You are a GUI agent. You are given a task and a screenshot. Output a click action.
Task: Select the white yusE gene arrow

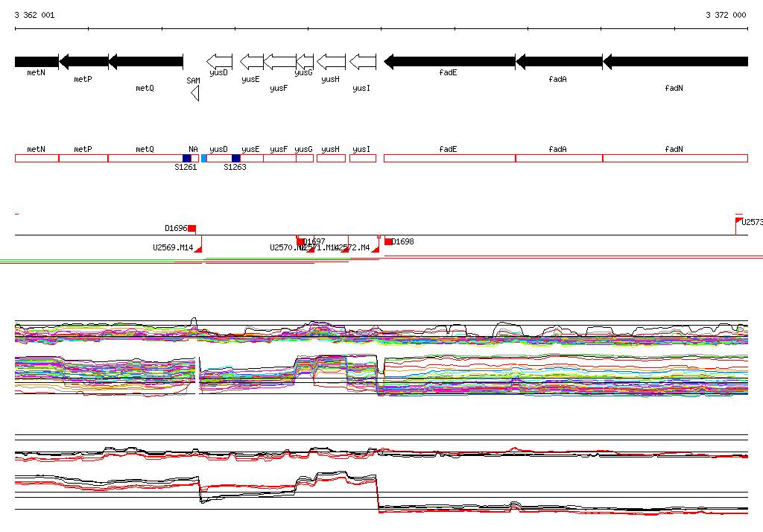point(252,61)
